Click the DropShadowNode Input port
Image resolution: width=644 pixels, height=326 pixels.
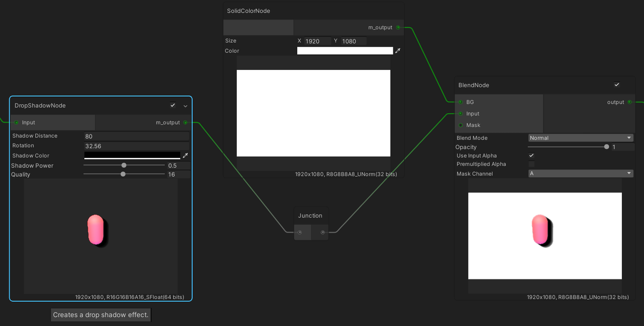(x=17, y=122)
